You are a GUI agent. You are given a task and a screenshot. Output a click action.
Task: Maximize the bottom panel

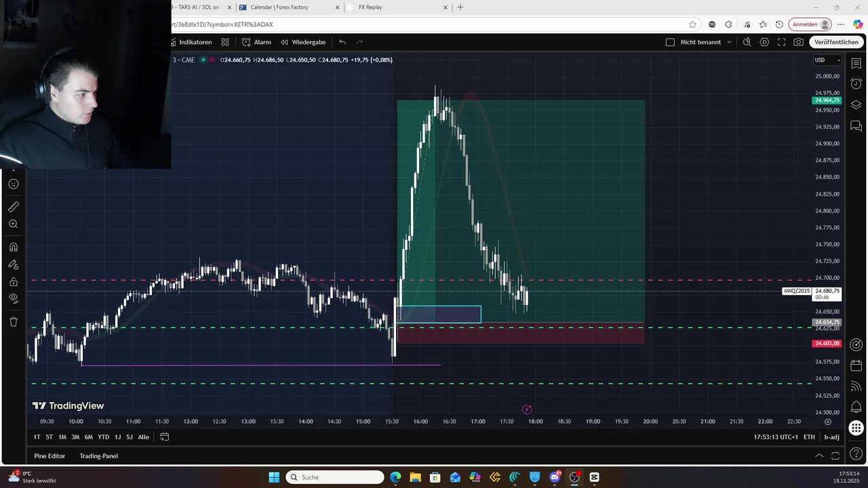[x=835, y=456]
